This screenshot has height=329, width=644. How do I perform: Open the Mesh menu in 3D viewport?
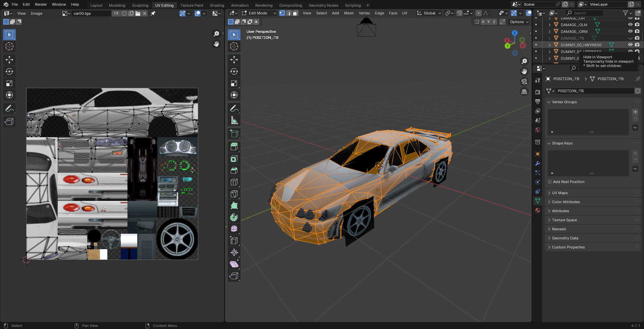click(349, 13)
